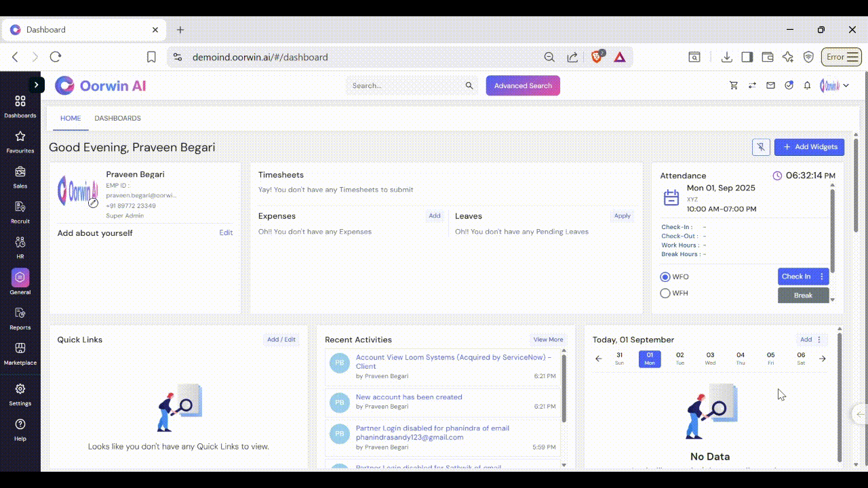868x488 pixels.
Task: Reload the page in browser
Action: (56, 57)
